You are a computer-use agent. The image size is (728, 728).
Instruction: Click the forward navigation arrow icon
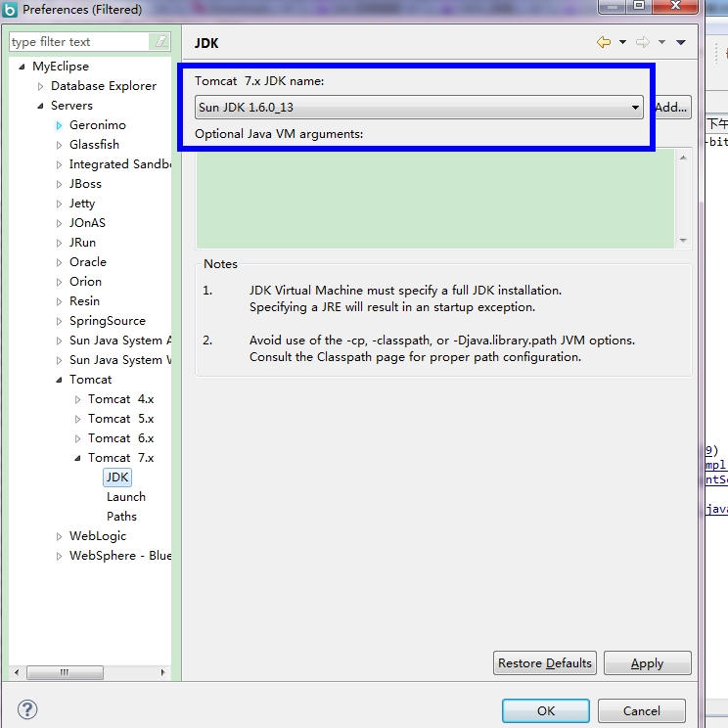[643, 42]
